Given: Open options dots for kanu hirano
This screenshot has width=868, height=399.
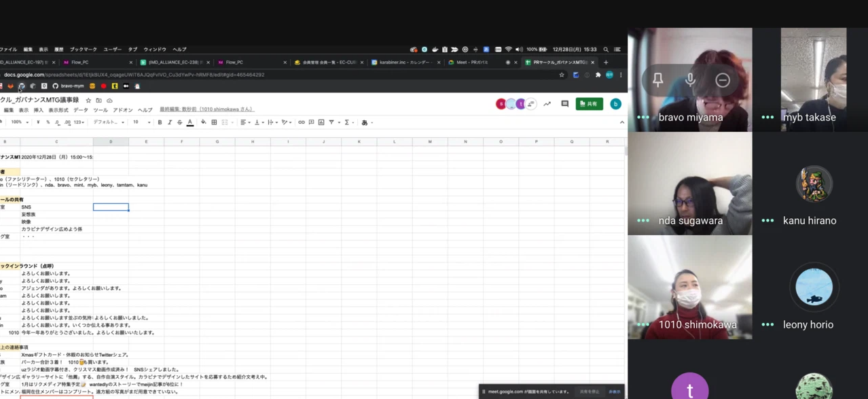Looking at the screenshot, I should point(768,220).
